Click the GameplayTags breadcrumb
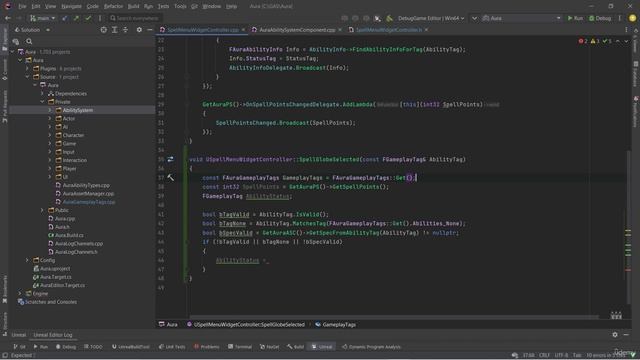This screenshot has height=360, width=640. tap(336, 324)
